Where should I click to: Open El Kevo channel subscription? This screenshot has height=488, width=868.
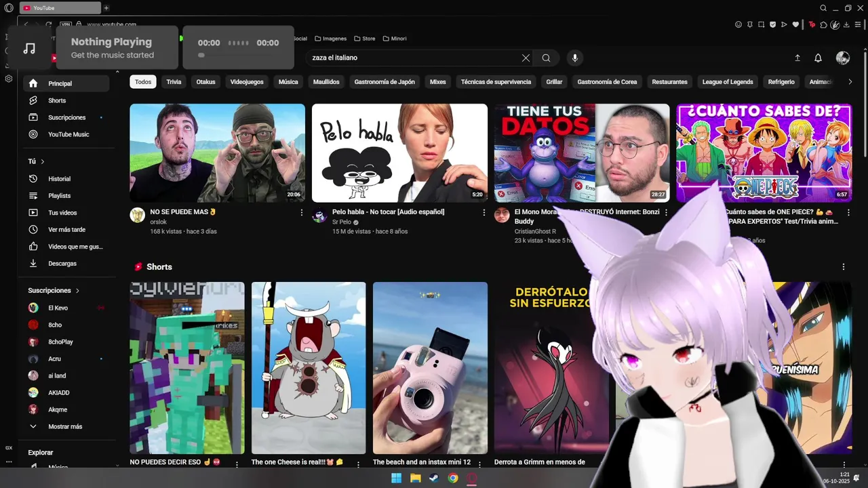tap(66, 308)
